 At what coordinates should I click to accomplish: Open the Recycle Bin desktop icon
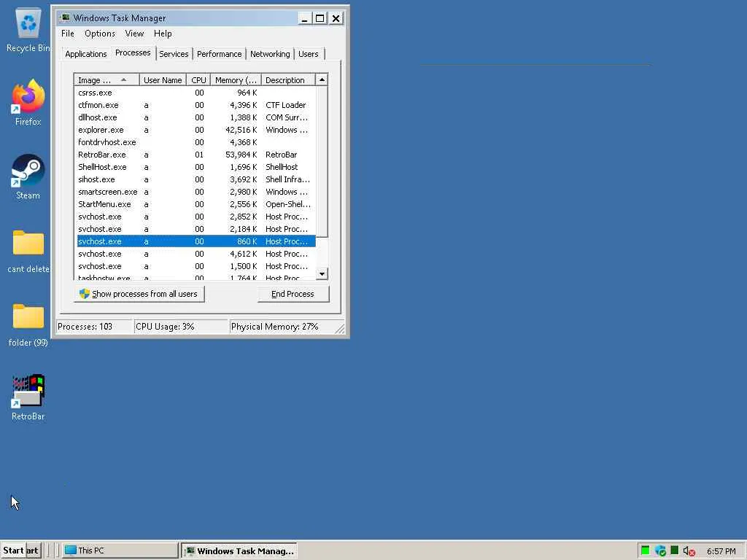point(28,31)
